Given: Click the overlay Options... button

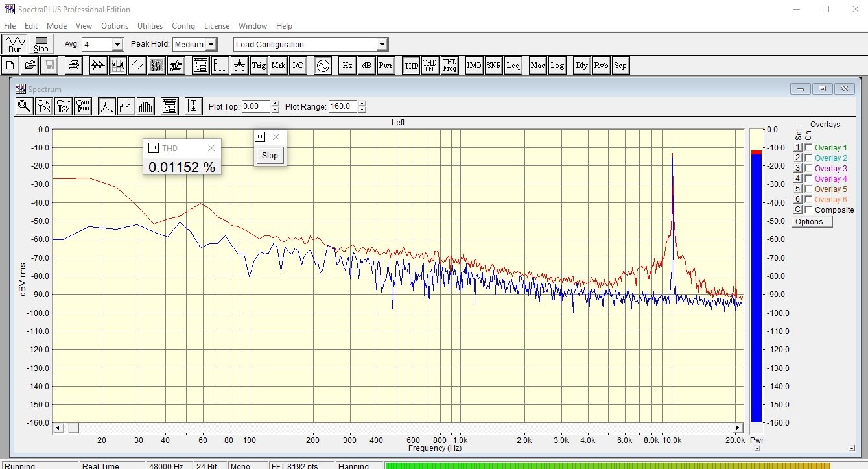Looking at the screenshot, I should point(812,222).
